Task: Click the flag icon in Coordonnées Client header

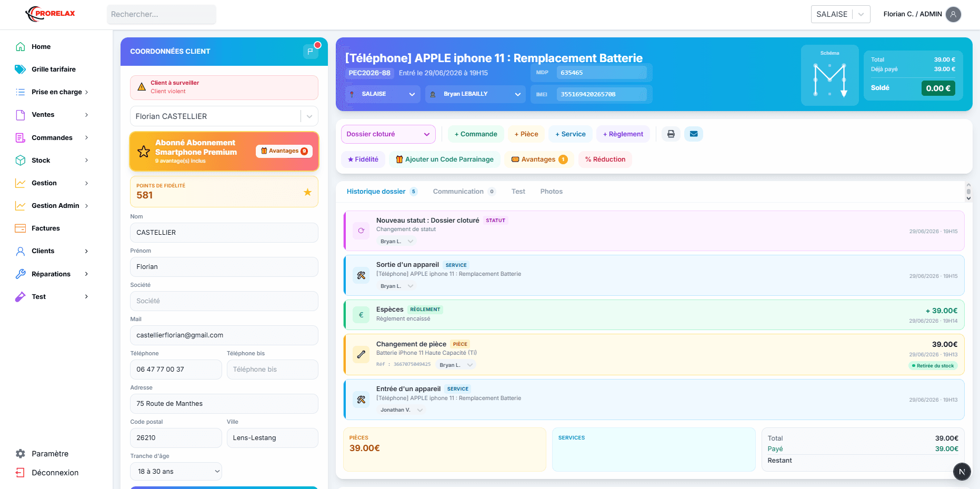Action: 311,52
